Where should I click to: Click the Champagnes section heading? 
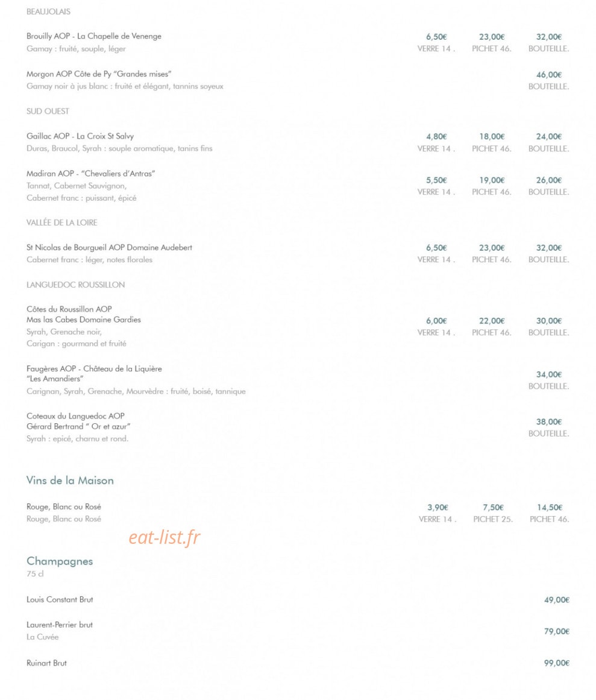coord(60,561)
